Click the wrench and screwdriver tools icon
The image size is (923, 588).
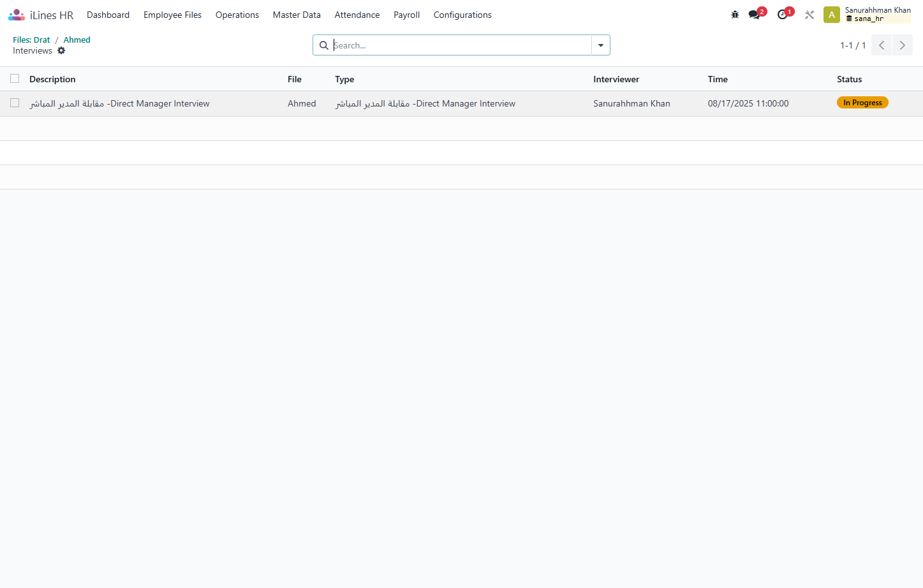(809, 15)
